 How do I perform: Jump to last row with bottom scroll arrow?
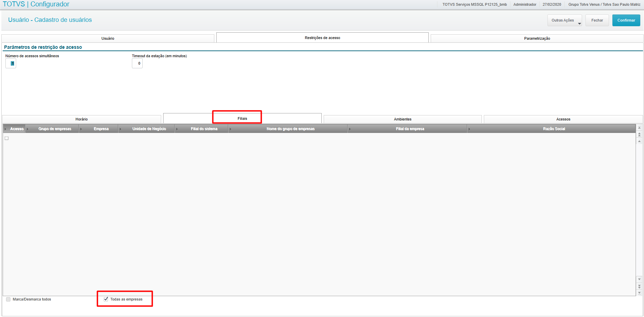tap(639, 293)
